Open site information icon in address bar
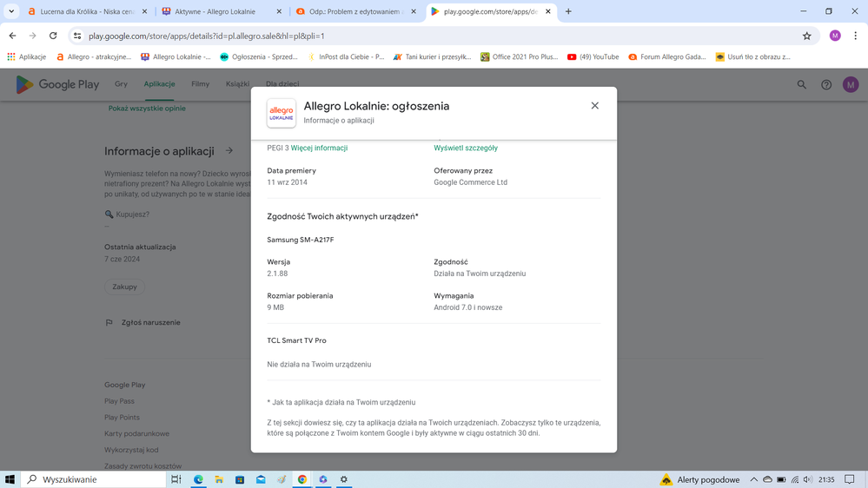The height and width of the screenshot is (488, 868). [77, 36]
